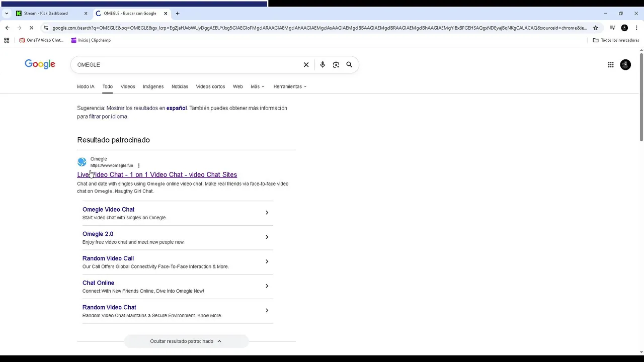Open a new browser tab
This screenshot has width=644, height=362.
pos(178,14)
